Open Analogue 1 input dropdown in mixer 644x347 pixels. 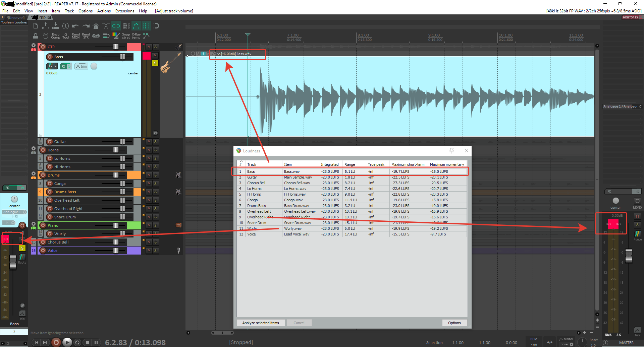14,212
